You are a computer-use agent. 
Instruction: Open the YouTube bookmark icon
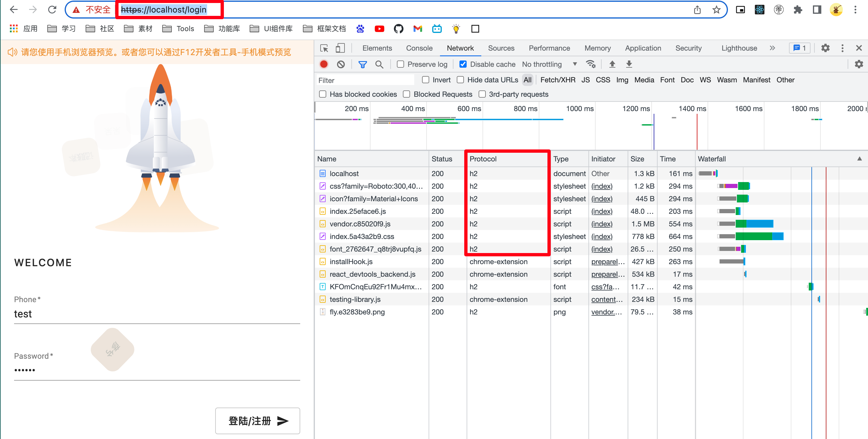(x=380, y=29)
